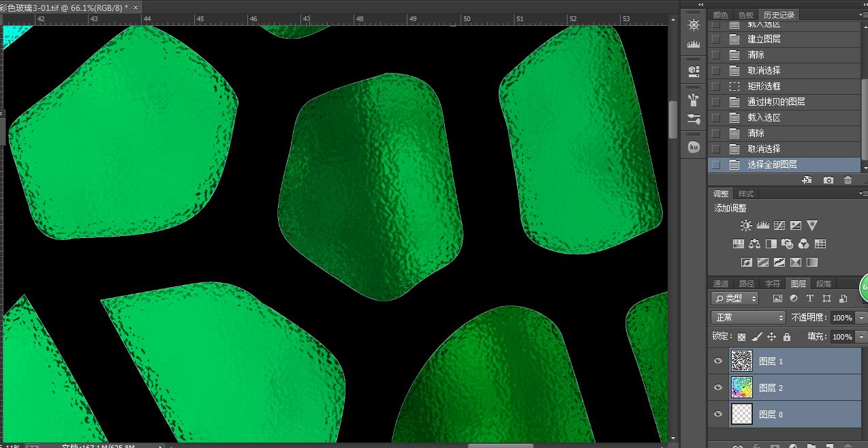The width and height of the screenshot is (868, 448).
Task: Add a Color Balance adjustment (scales icon)
Action: (x=754, y=243)
